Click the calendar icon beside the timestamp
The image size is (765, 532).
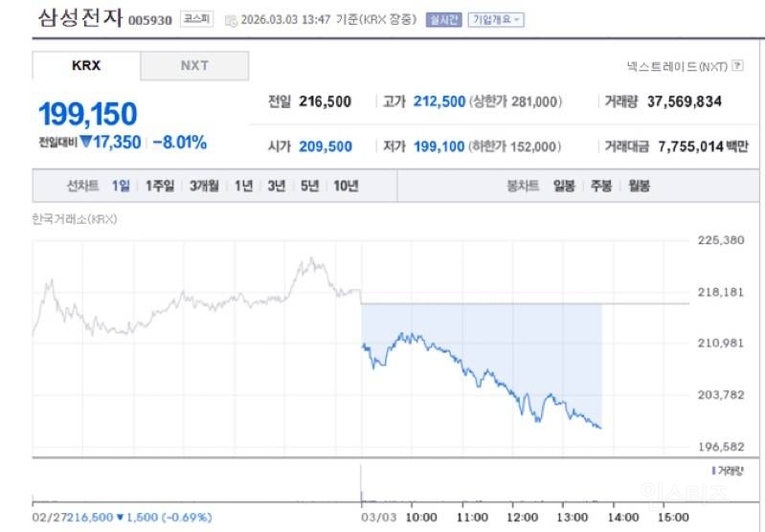(x=231, y=20)
